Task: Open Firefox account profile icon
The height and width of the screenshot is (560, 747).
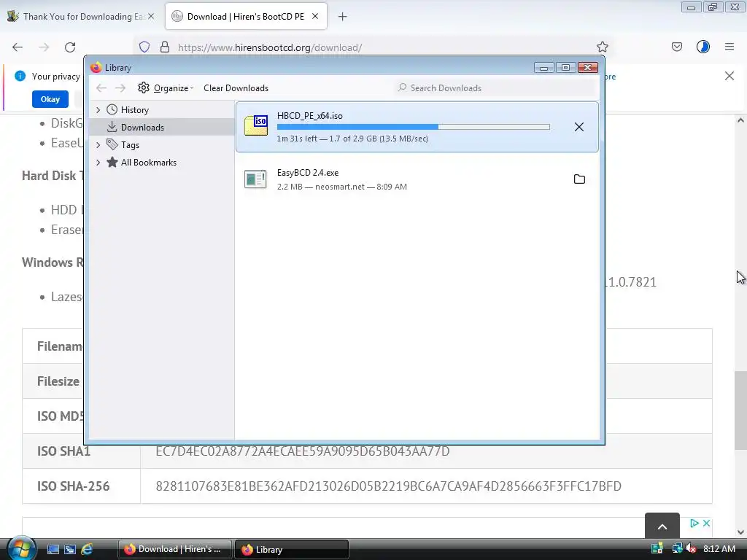Action: coord(703,47)
